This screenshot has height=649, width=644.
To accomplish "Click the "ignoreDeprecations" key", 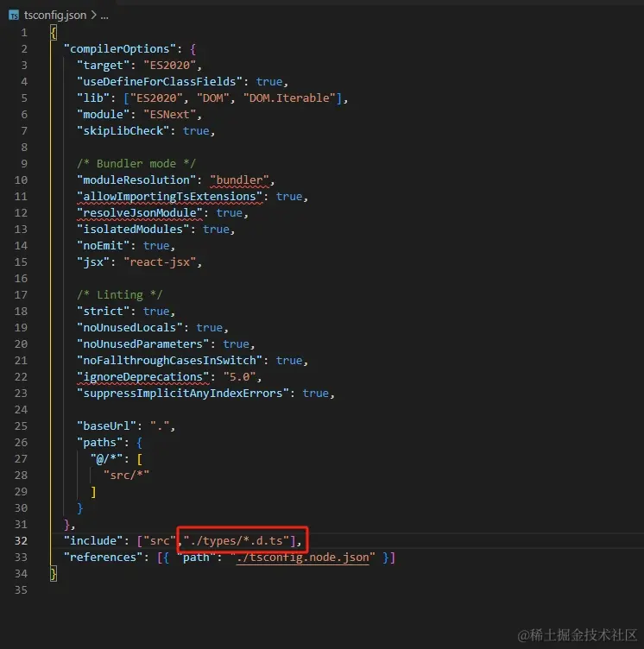I will pyautogui.click(x=143, y=377).
